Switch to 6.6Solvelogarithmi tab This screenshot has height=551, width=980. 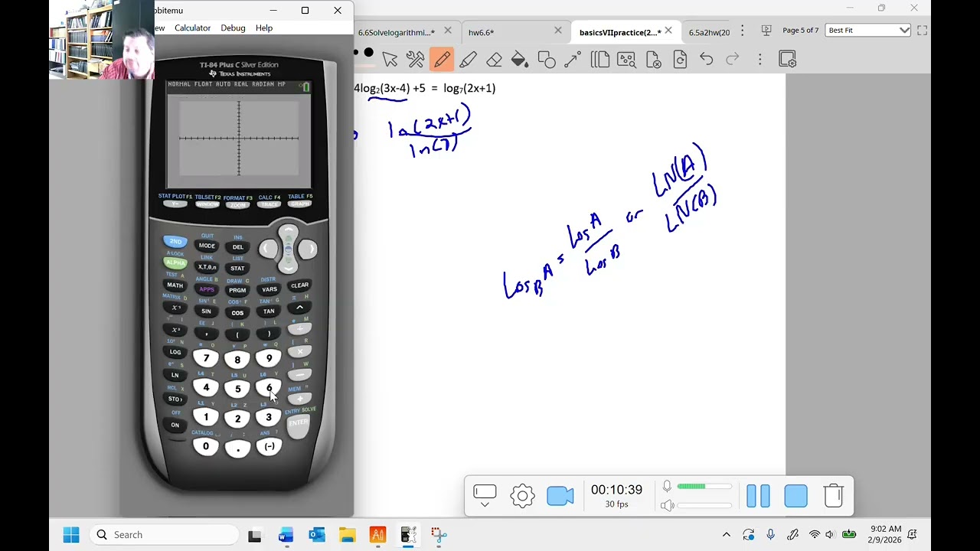[x=397, y=32]
